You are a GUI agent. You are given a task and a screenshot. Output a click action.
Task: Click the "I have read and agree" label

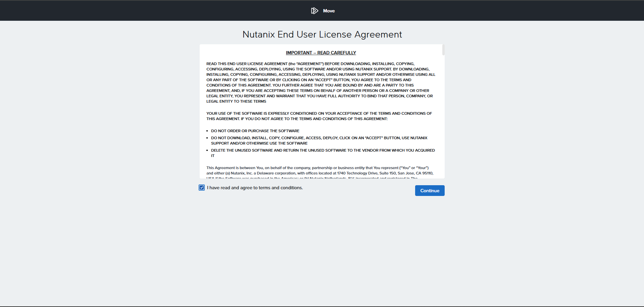pos(255,188)
